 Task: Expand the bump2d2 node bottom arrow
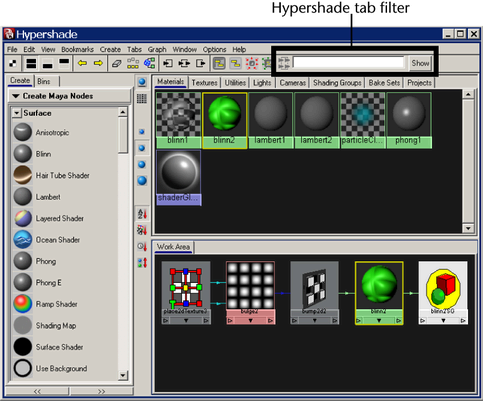tap(314, 321)
